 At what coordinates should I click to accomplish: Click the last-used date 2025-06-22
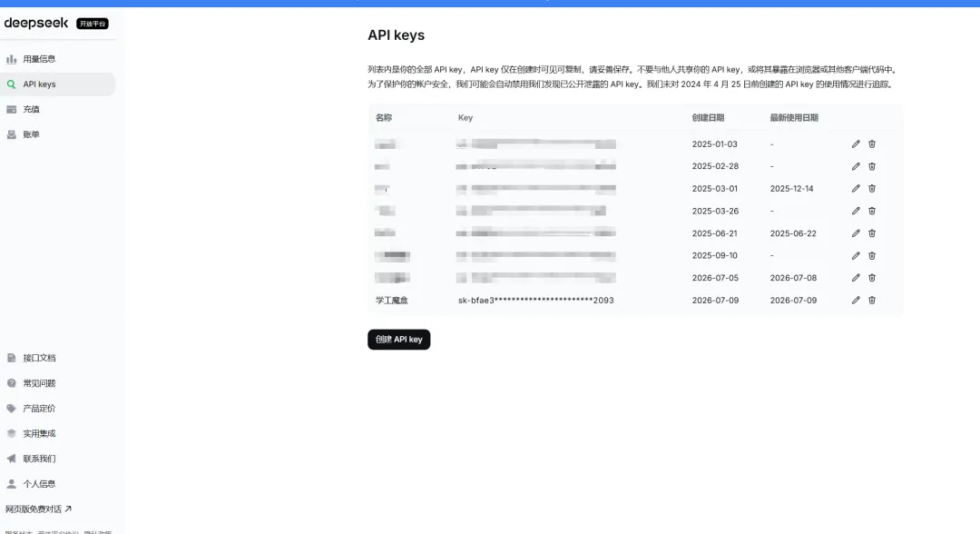pos(793,233)
